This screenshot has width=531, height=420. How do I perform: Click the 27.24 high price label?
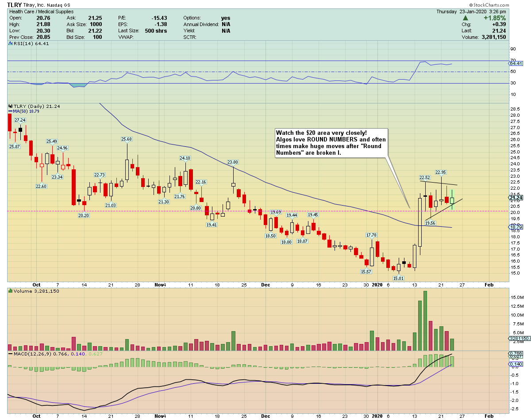pos(20,120)
